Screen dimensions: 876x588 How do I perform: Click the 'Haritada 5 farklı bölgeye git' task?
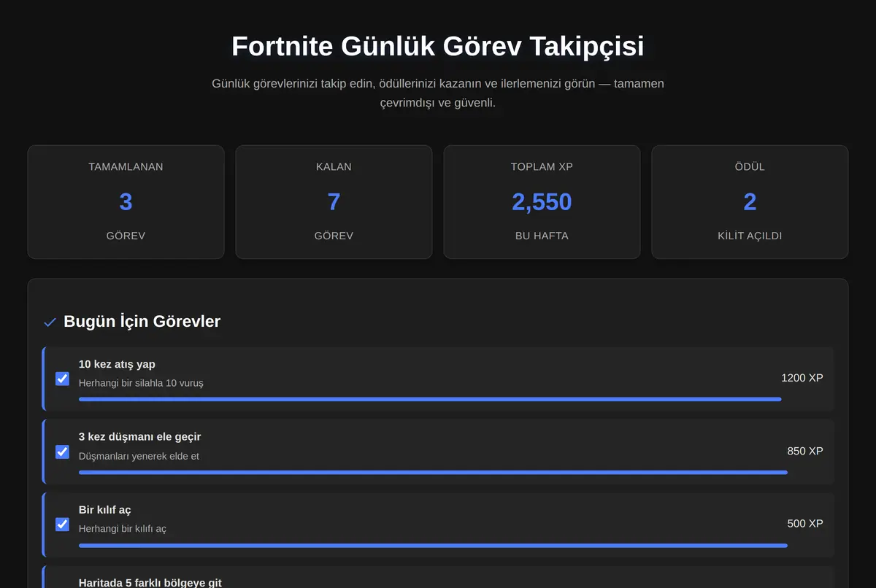(x=438, y=577)
